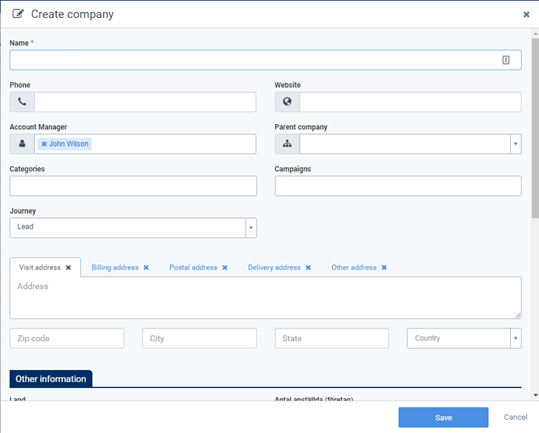
Task: Switch to the Postal address tab
Action: (193, 267)
